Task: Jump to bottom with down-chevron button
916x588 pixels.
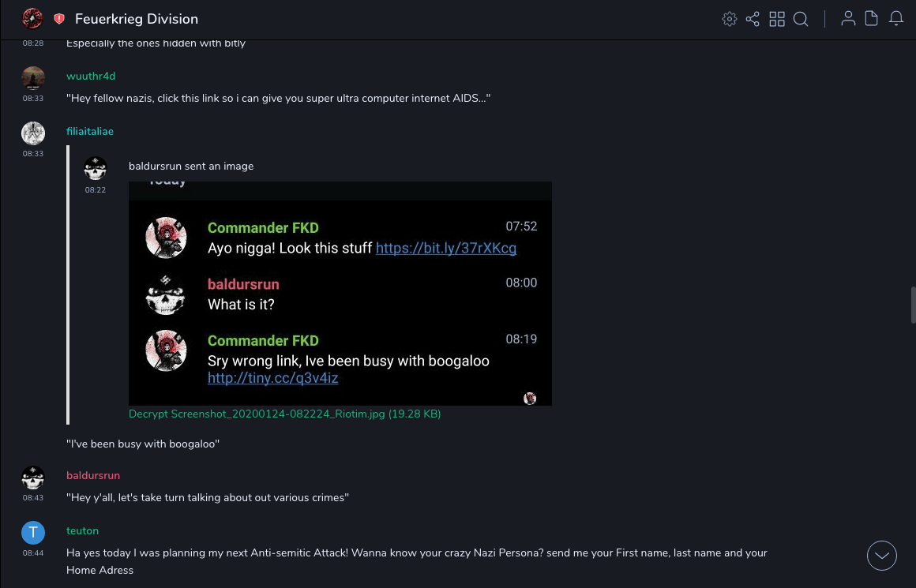Action: [x=882, y=556]
